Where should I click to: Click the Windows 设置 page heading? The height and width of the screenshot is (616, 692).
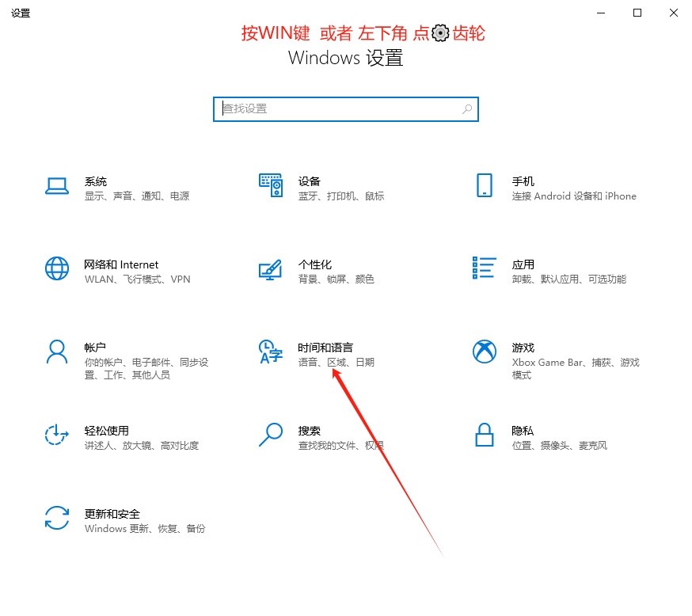345,58
